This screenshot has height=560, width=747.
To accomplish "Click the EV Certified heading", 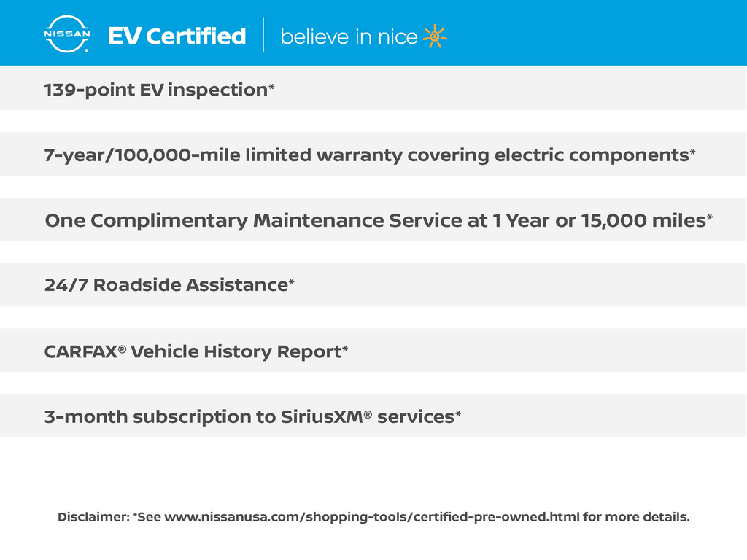I will [177, 36].
